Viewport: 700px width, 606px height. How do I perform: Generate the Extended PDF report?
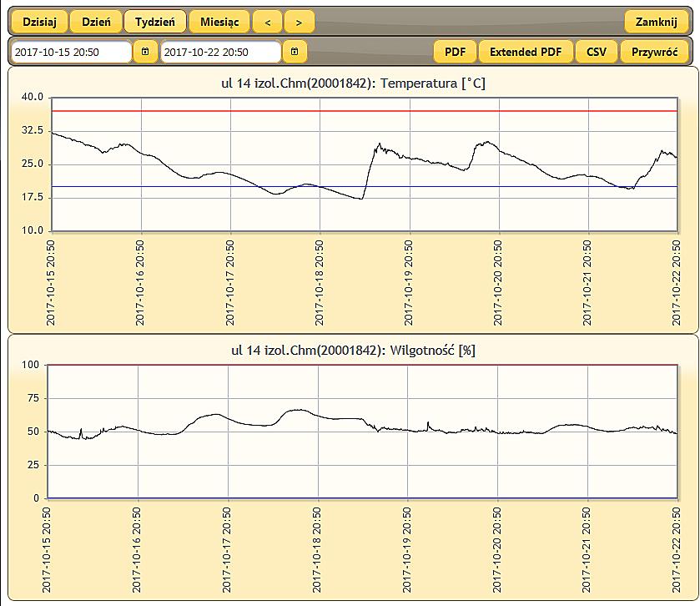(x=526, y=52)
